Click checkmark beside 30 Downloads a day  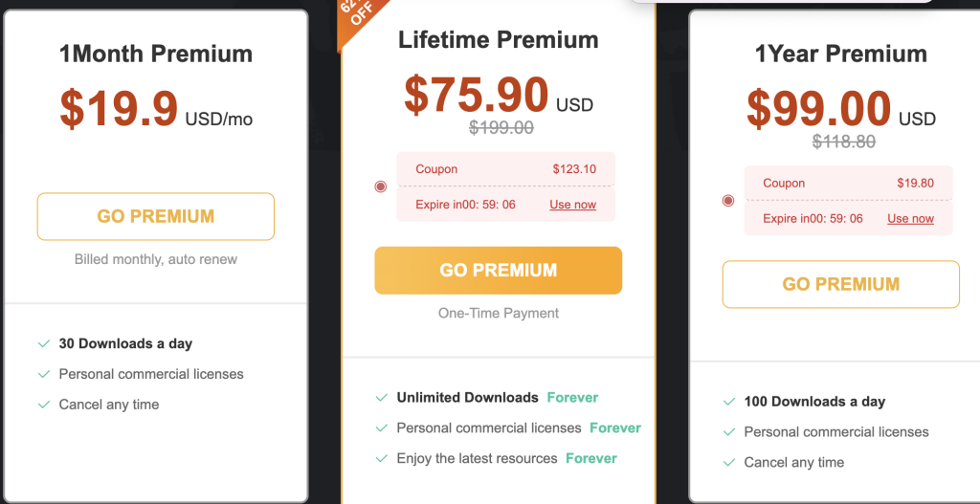point(44,343)
